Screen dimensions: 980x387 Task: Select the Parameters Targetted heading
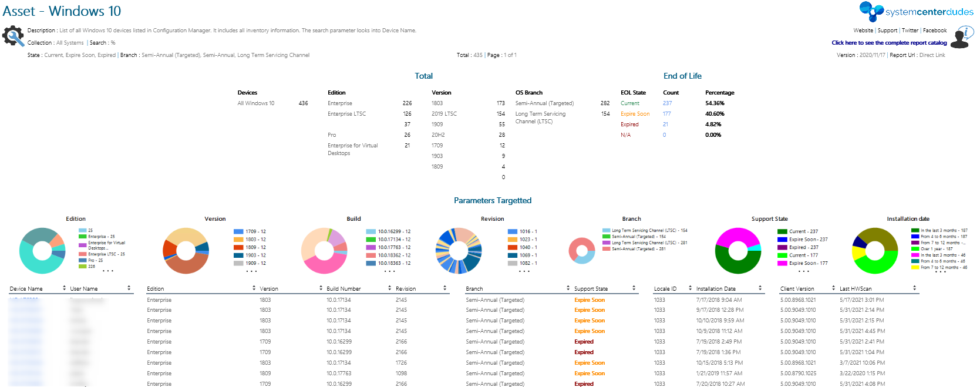[493, 200]
